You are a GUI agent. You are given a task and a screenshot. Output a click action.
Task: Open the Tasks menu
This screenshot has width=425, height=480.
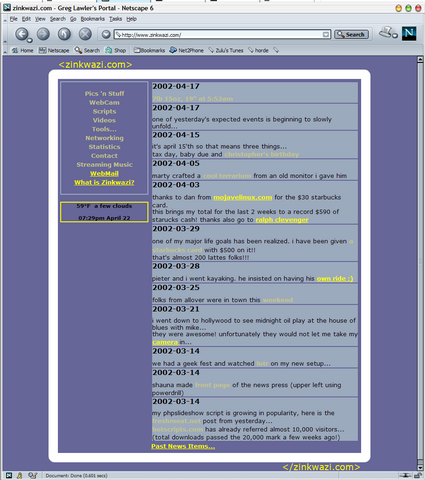tap(115, 19)
